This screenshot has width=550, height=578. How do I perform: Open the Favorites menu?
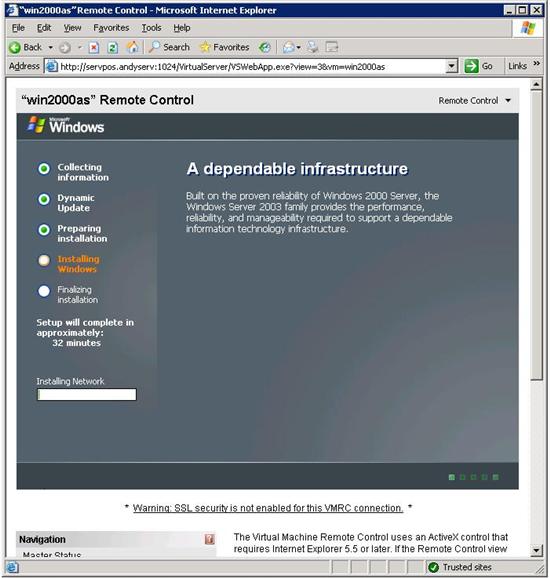pos(111,28)
